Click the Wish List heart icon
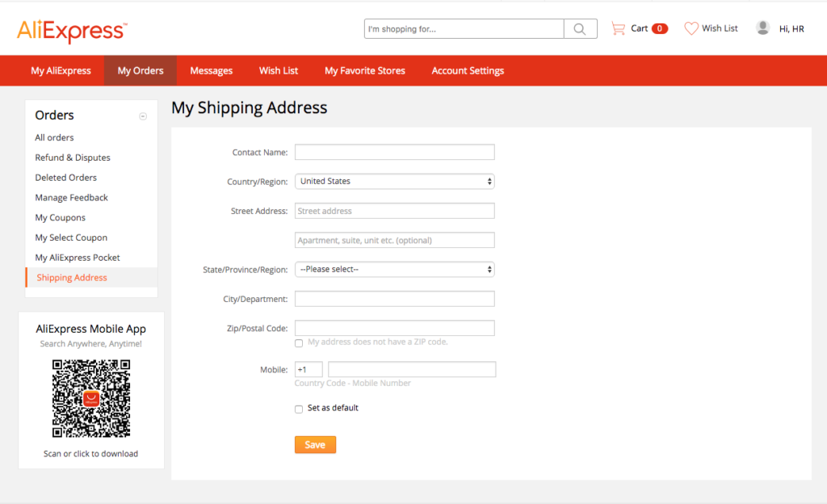The height and width of the screenshot is (504, 827). coord(691,28)
